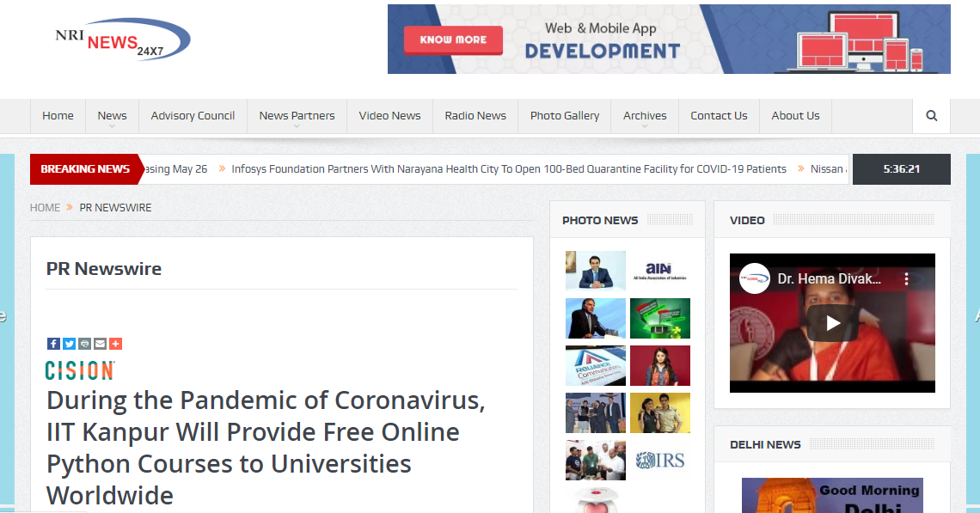Screen dimensions: 980x513
Task: Expand the Archives menu dropdown
Action: (645, 116)
